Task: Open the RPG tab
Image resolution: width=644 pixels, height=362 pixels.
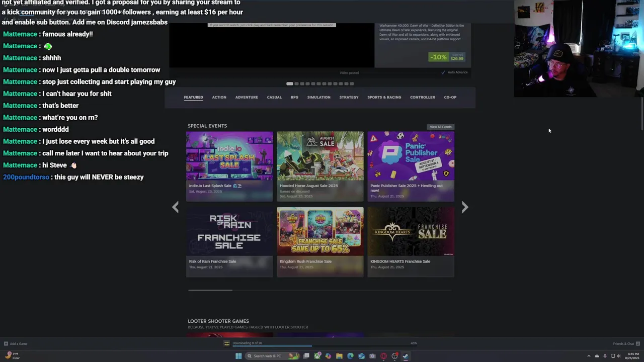Action: point(294,97)
